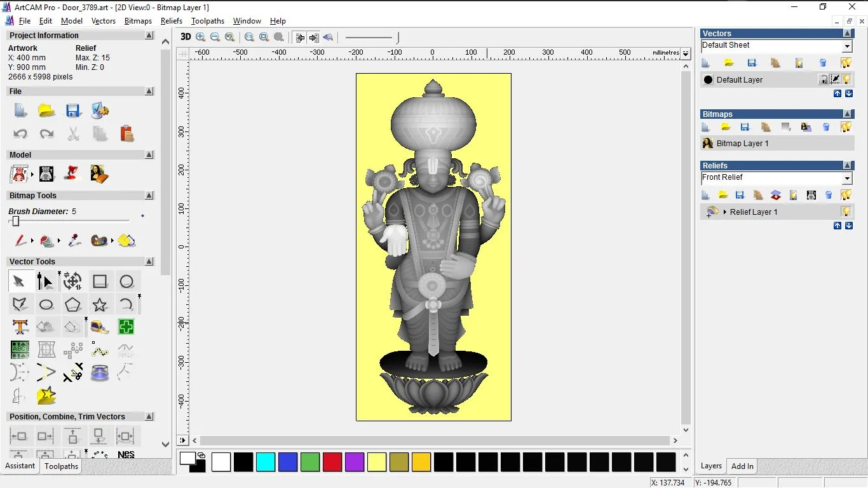Switch to the Toolpaths tab
Viewport: 868px width, 488px height.
click(x=62, y=466)
